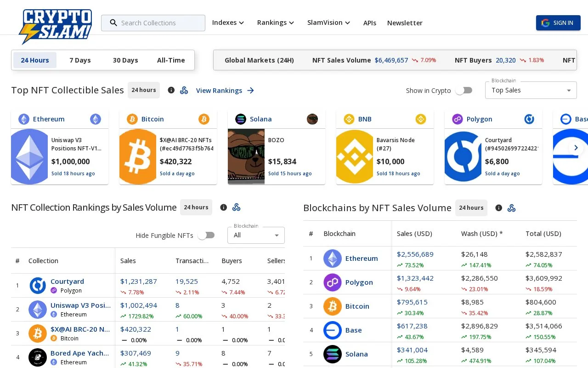This screenshot has height=368, width=588.
Task: Open the Bored Ape Yach... collection link
Action: (80, 353)
